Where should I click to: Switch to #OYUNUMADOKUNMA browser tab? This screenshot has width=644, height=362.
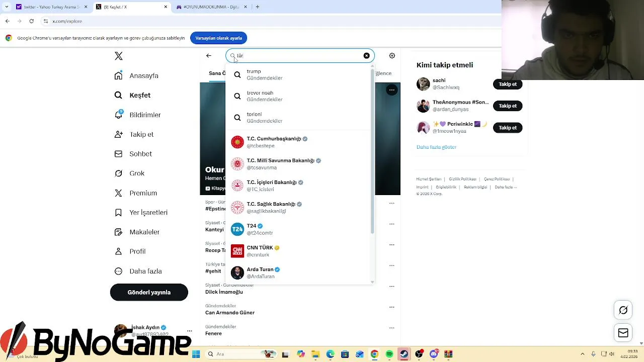210,7
